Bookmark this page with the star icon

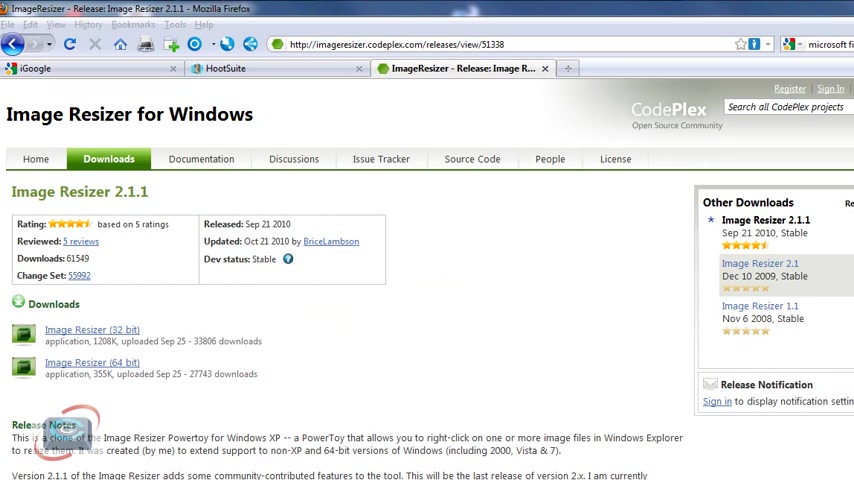(740, 44)
